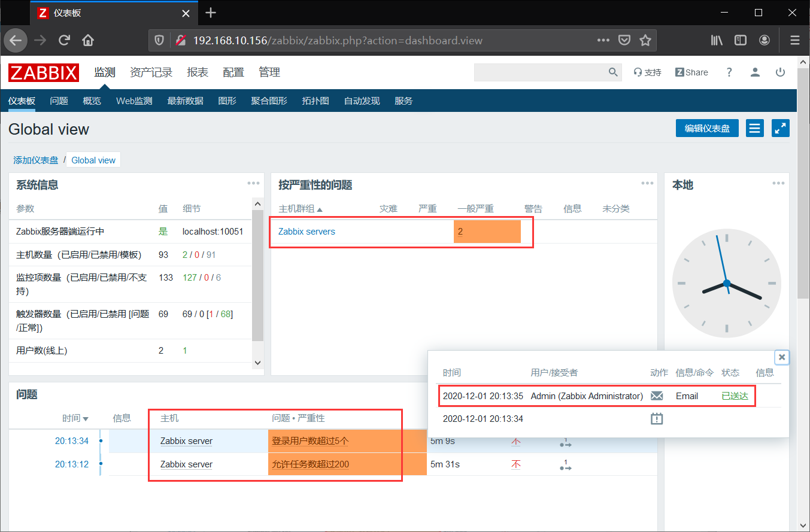
Task: Close the action details popup
Action: point(781,357)
